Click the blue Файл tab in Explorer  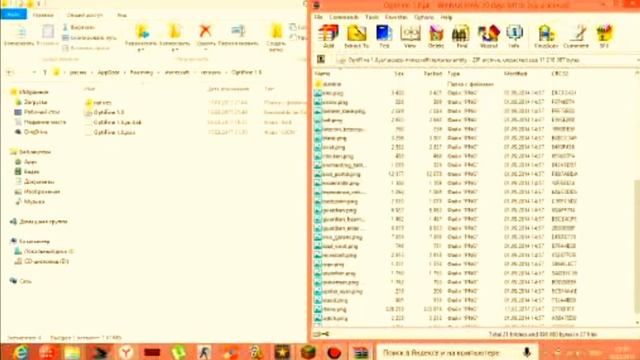(13, 15)
